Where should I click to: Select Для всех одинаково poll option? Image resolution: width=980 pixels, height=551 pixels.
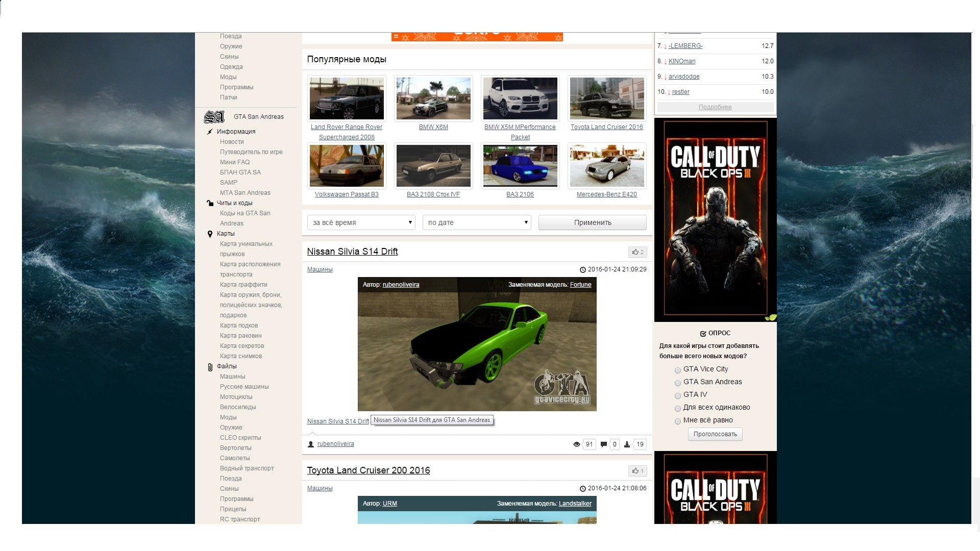pyautogui.click(x=678, y=409)
